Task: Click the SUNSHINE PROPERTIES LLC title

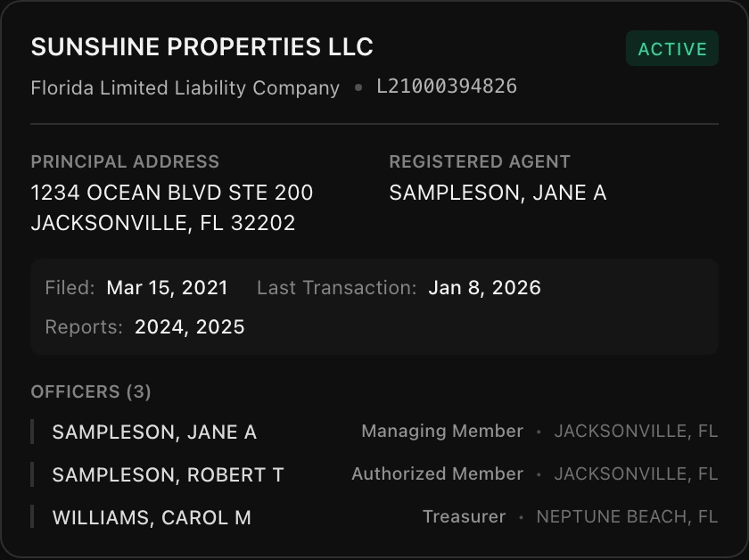Action: [x=202, y=47]
